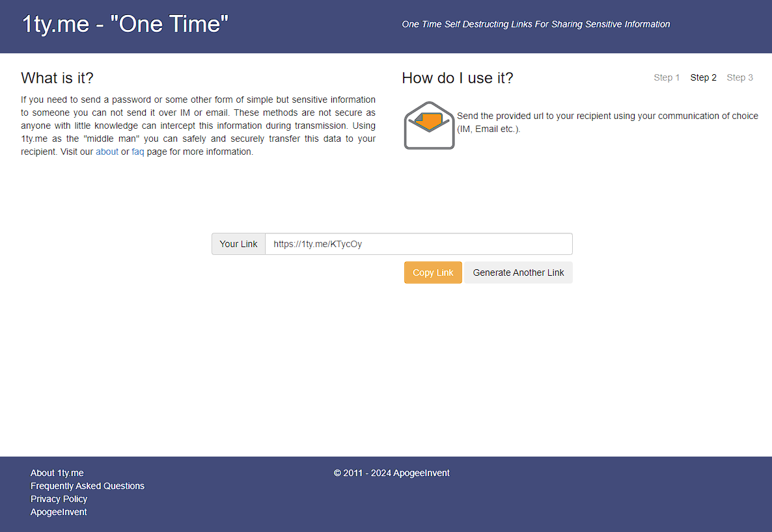772x532 pixels.
Task: Open the "about" link in the paragraph
Action: (107, 152)
